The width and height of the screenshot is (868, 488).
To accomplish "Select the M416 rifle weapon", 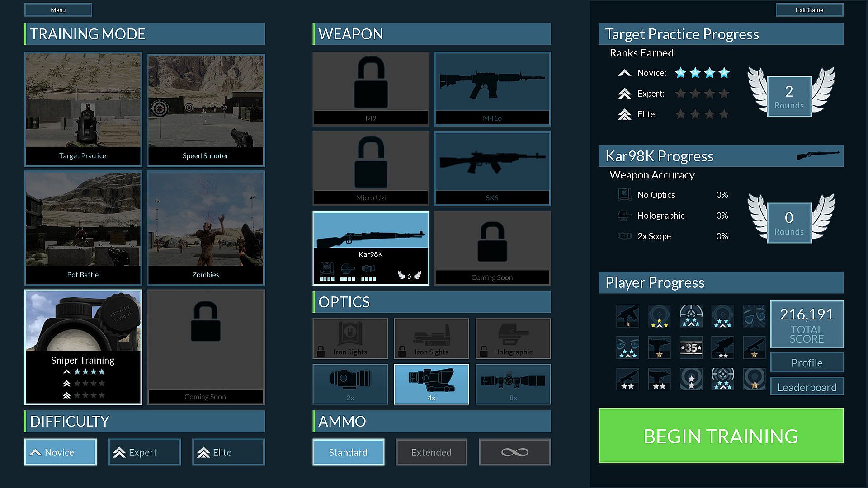I will 492,89.
